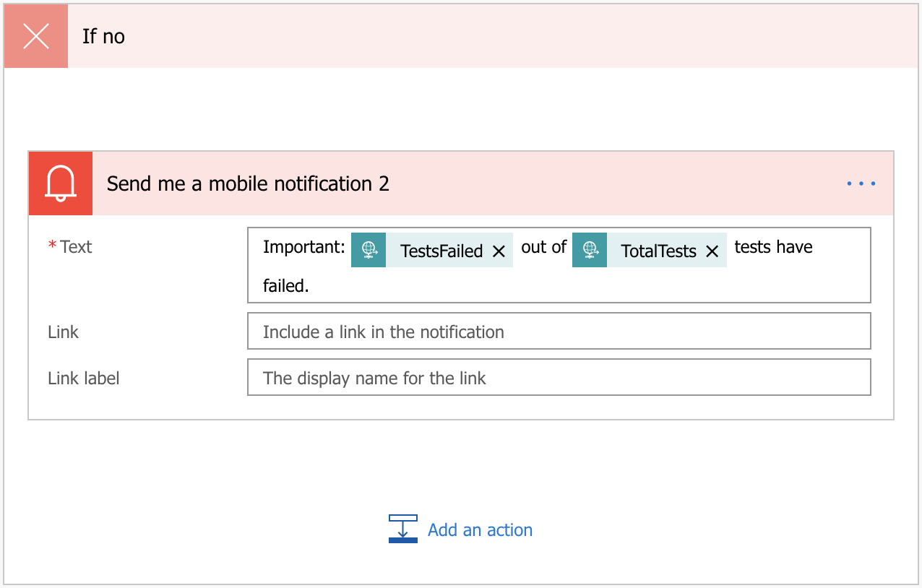Click the 'Link label' field caption
This screenshot has height=588, width=922.
click(84, 378)
